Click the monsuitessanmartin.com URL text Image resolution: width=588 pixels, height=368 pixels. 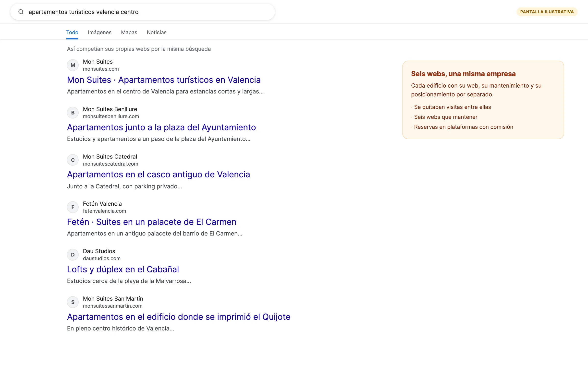pos(112,306)
